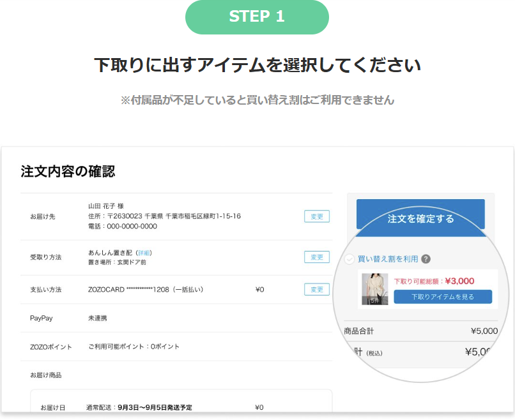Click the 商品合計 ¥5,000 row
515x420 pixels.
coord(420,331)
